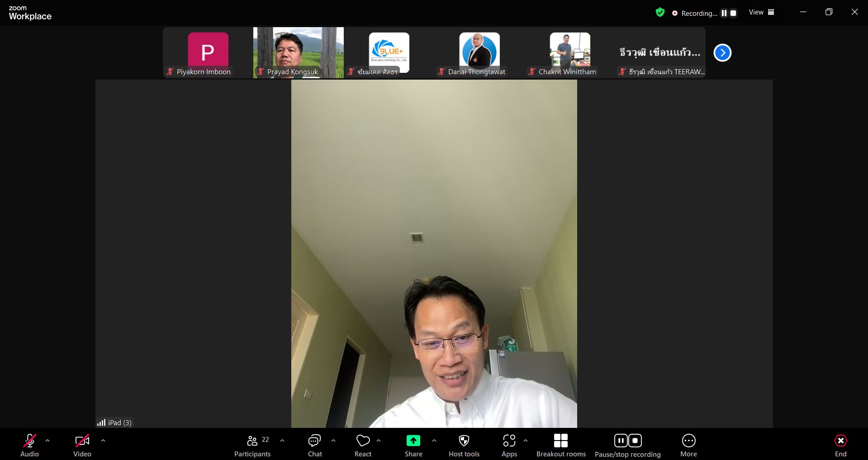Pause recording in the top bar
Viewport: 868px width, 460px height.
724,13
